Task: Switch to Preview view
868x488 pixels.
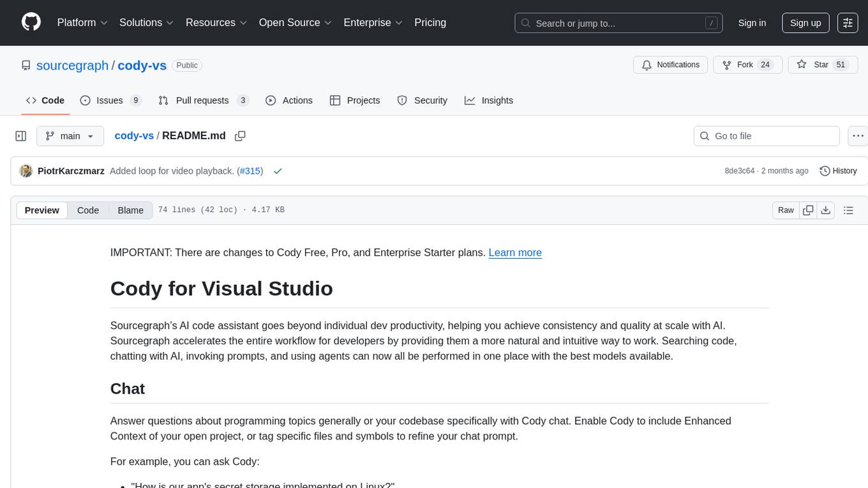Action: coord(42,210)
